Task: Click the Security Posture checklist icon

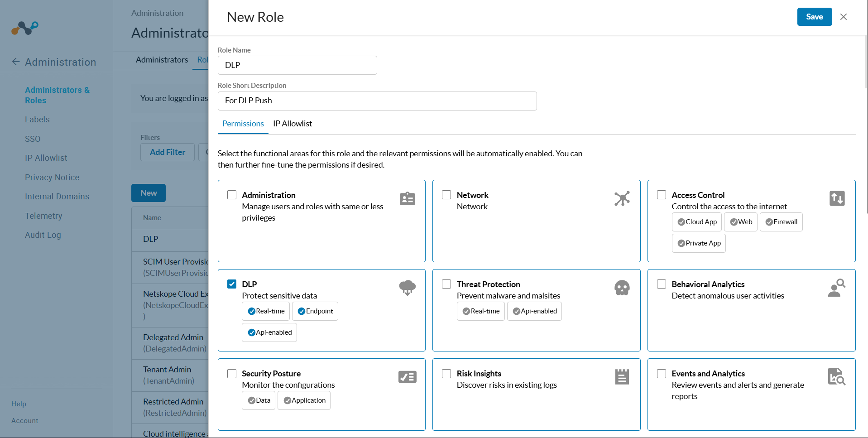Action: pos(407,377)
